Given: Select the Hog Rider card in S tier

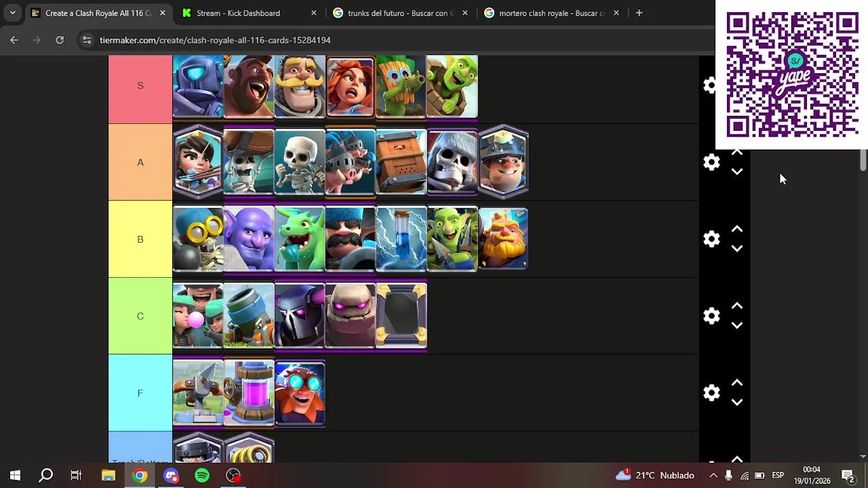Looking at the screenshot, I should [x=249, y=87].
